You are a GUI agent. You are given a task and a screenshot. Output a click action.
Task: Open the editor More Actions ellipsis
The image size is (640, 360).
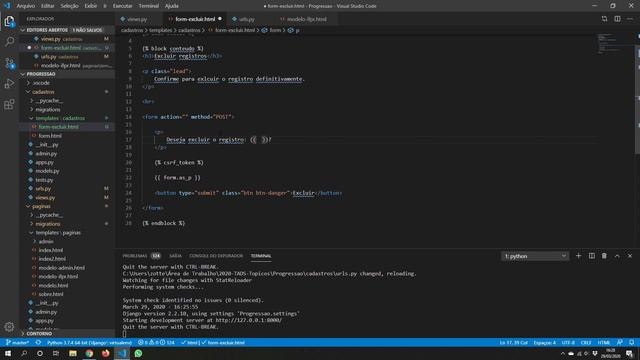630,19
